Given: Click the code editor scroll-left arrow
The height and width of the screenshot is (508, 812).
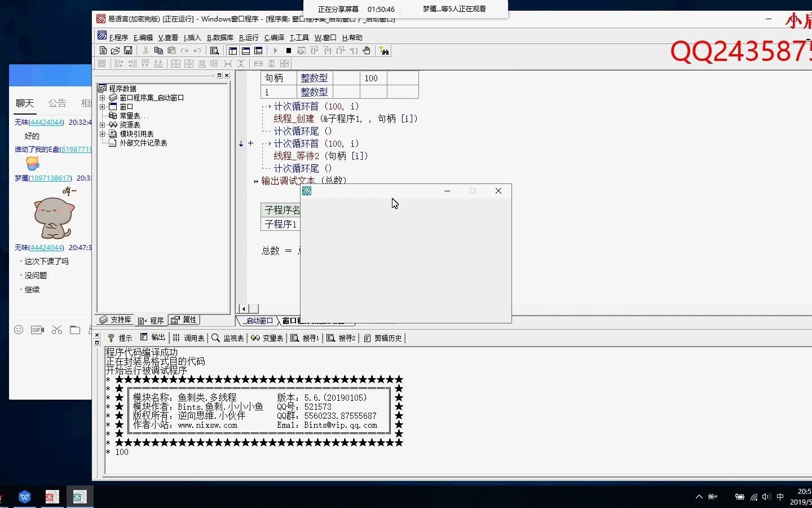Looking at the screenshot, I should (x=244, y=309).
